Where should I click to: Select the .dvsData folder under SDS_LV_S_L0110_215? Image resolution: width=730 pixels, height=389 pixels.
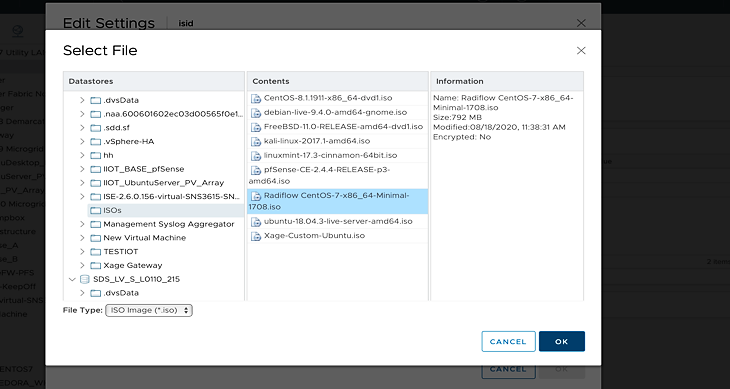pyautogui.click(x=121, y=293)
